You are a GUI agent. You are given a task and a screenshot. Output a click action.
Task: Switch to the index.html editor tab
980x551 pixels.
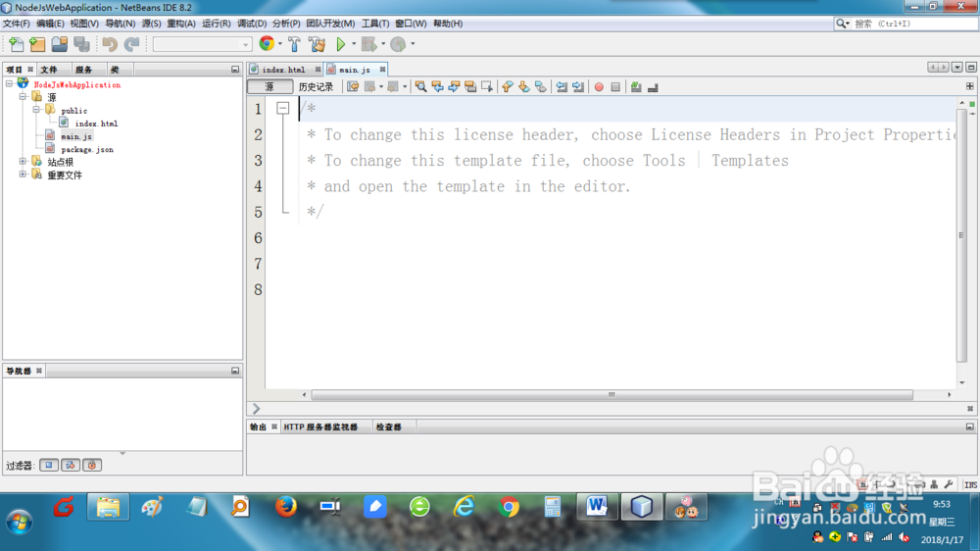pos(283,70)
